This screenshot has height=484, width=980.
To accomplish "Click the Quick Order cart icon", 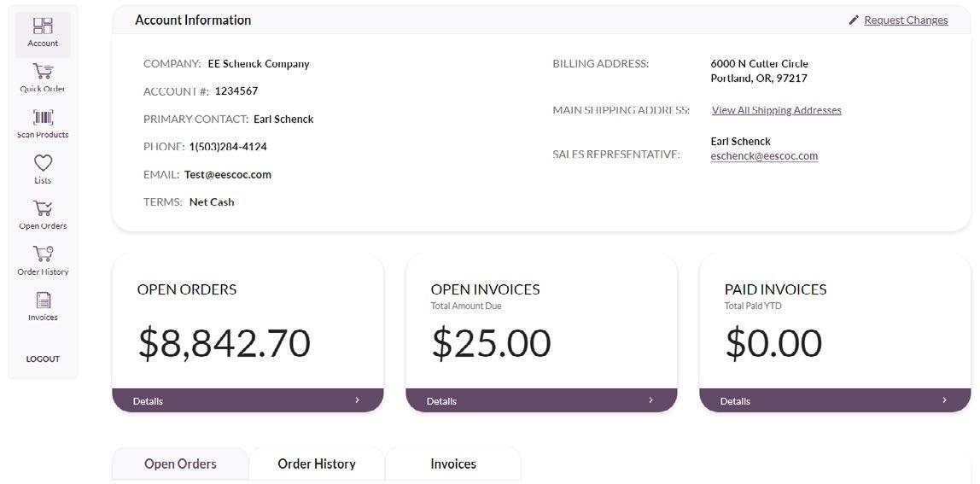I will (43, 72).
